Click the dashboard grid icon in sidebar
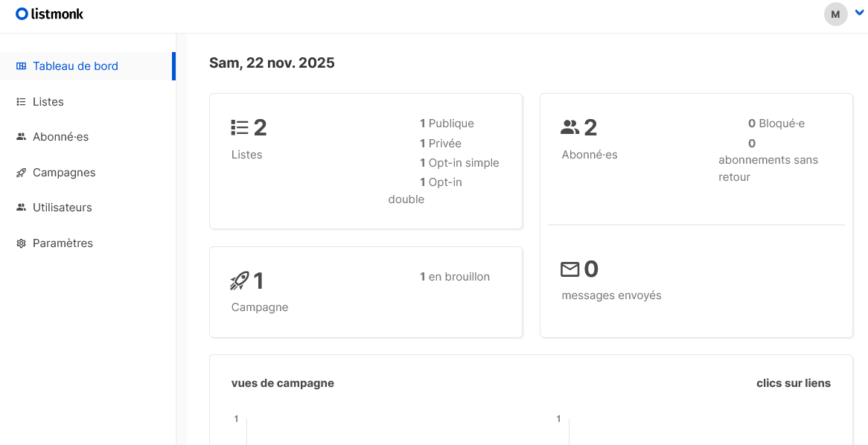Viewport: 868px width, 445px height. pyautogui.click(x=22, y=66)
